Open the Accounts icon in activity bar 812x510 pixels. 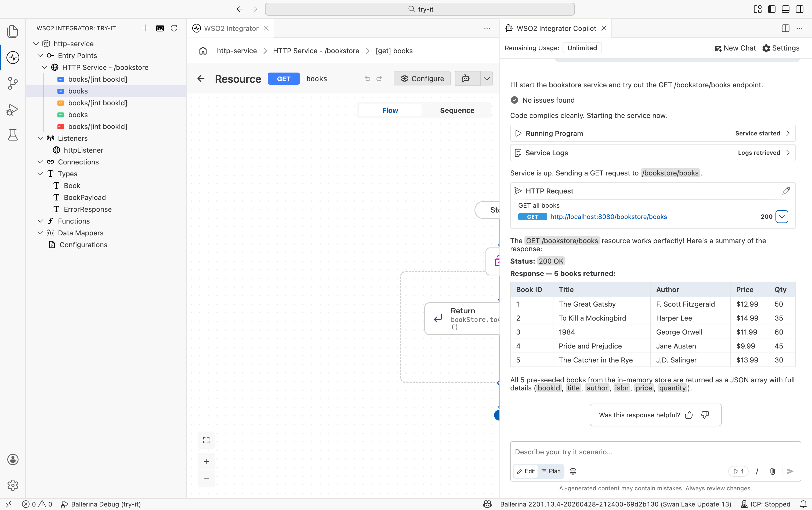[x=13, y=459]
